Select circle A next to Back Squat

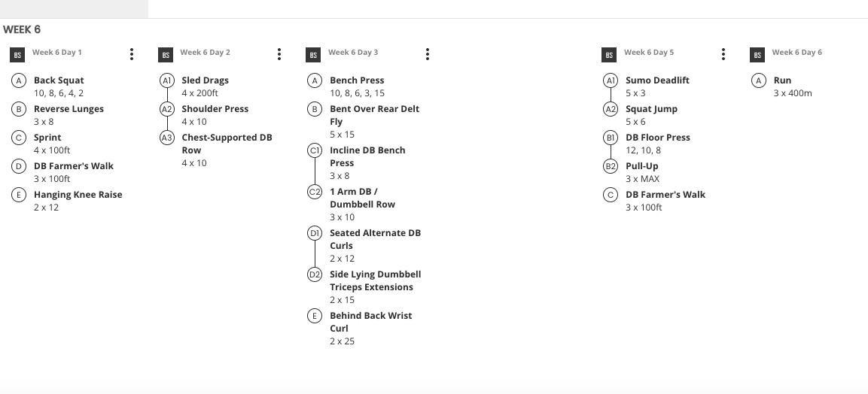(x=19, y=80)
